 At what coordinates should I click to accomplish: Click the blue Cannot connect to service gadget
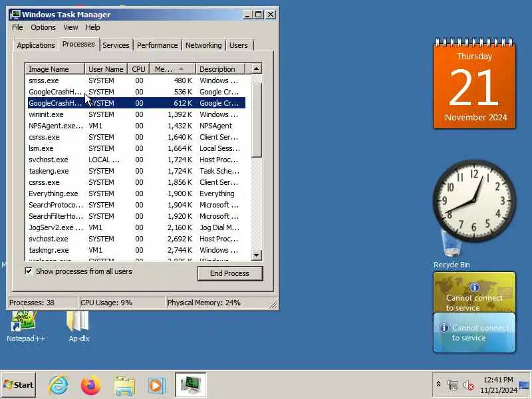pos(474,332)
